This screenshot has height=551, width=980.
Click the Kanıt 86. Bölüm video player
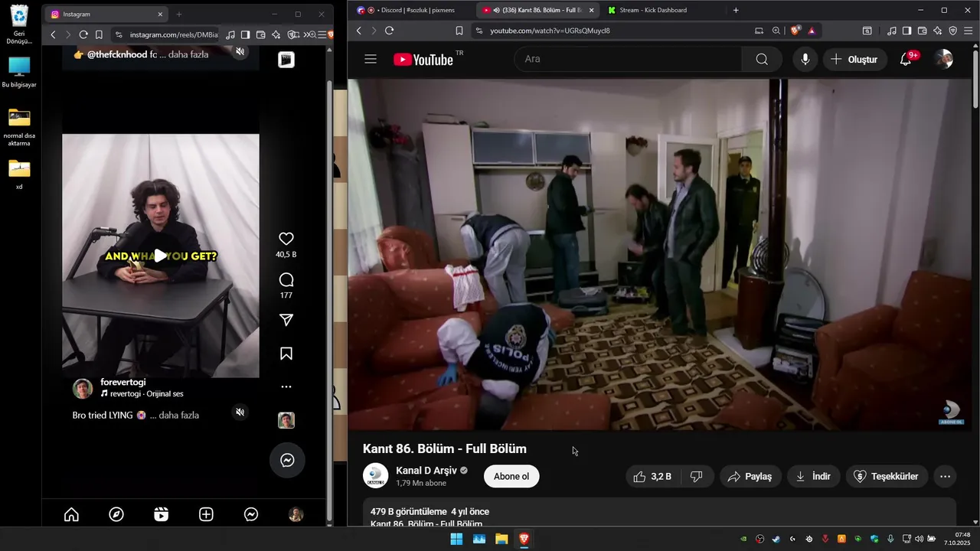tap(659, 254)
